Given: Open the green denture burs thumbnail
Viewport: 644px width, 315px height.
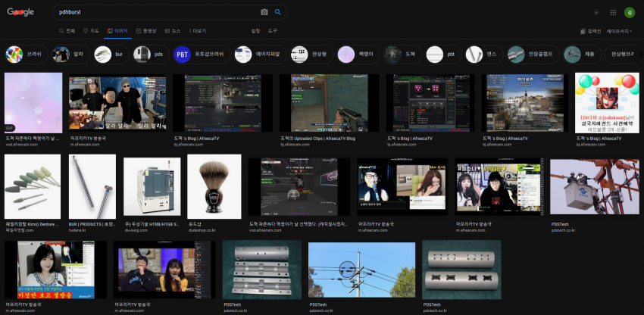Looking at the screenshot, I should click(33, 186).
